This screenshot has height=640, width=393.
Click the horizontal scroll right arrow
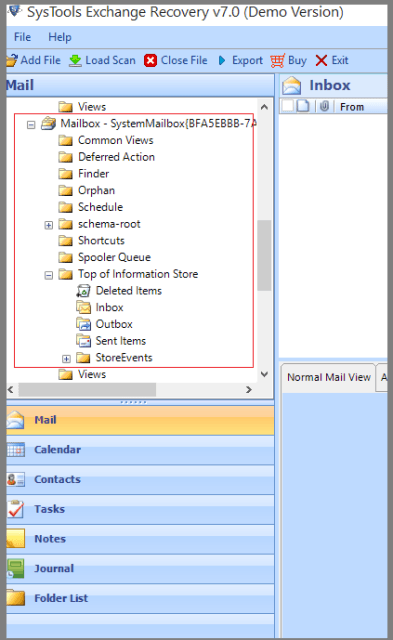(x=249, y=389)
